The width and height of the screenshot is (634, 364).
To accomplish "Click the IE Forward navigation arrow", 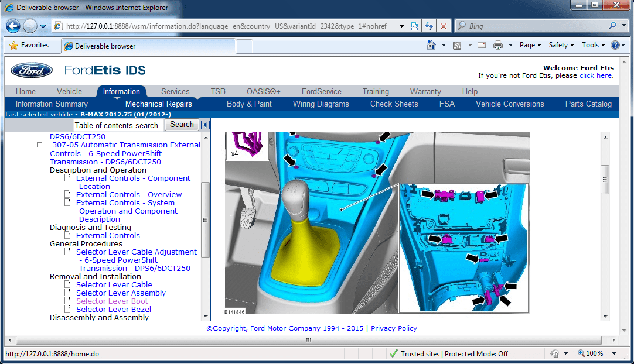I will pyautogui.click(x=30, y=26).
